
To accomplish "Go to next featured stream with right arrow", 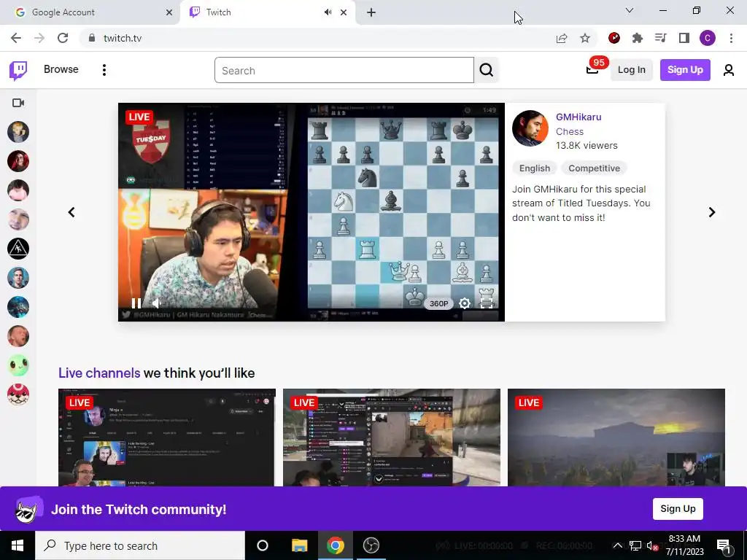I will click(x=712, y=212).
